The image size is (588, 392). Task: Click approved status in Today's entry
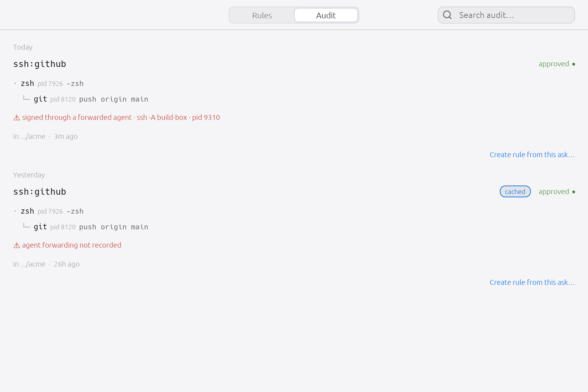(557, 64)
